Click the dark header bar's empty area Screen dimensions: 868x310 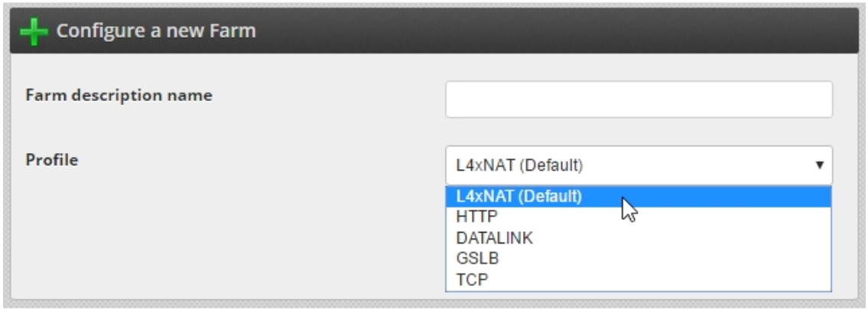(x=554, y=31)
